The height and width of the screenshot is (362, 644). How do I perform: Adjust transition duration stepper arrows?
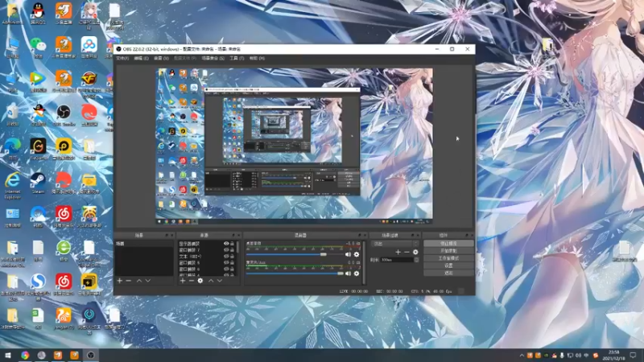416,260
